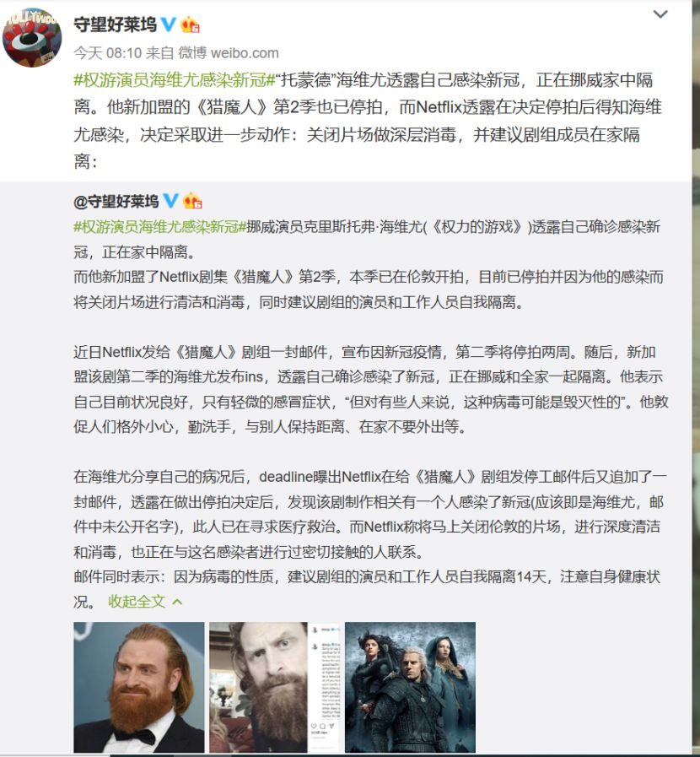Screen dimensions: 700x757
Task: Click the blue verified V badge in post header
Action: click(168, 24)
